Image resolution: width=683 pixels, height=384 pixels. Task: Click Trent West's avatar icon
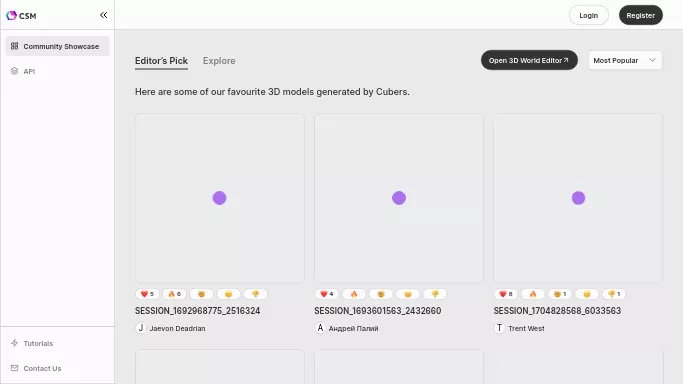[499, 328]
